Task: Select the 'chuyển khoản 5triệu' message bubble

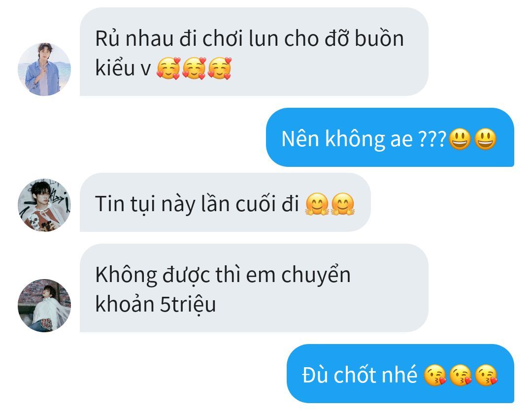Action: coord(254,288)
